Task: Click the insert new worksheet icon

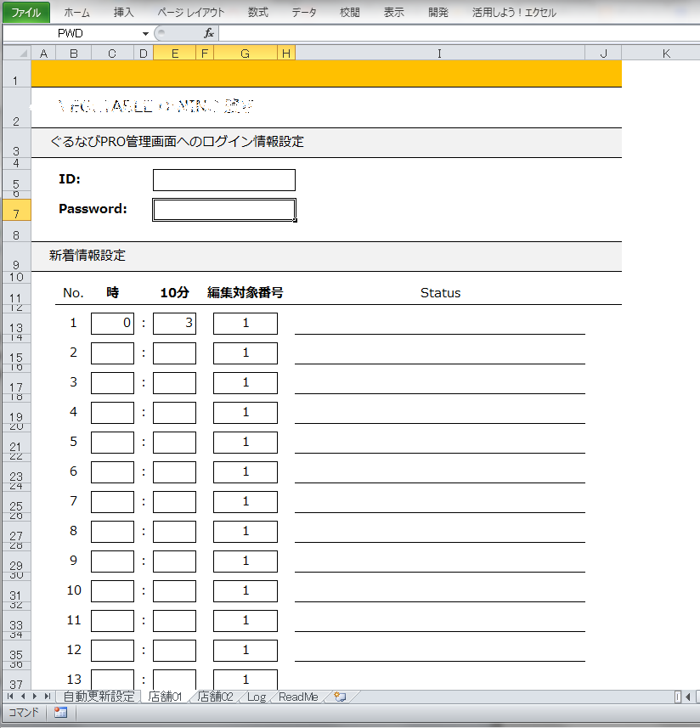Action: (x=341, y=697)
